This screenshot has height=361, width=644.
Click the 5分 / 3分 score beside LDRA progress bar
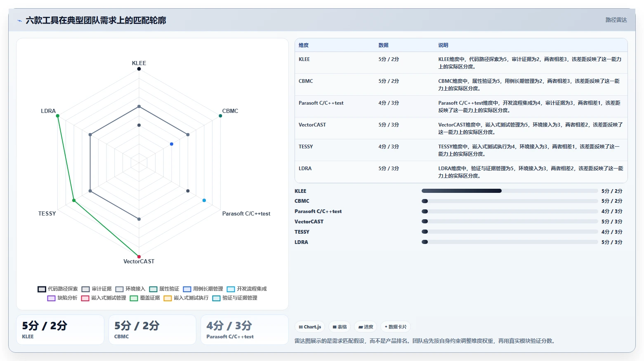tap(612, 242)
